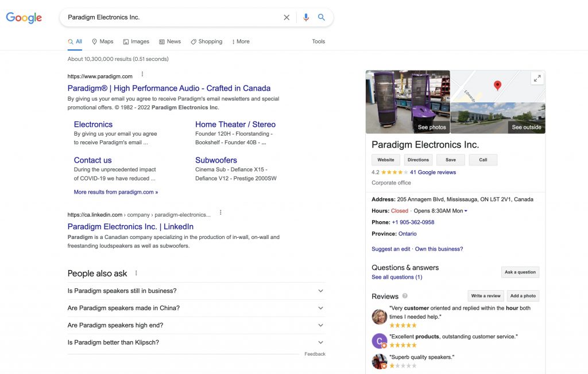Open the Electronics sitelink
Viewport: 588px width, 374px height.
93,125
